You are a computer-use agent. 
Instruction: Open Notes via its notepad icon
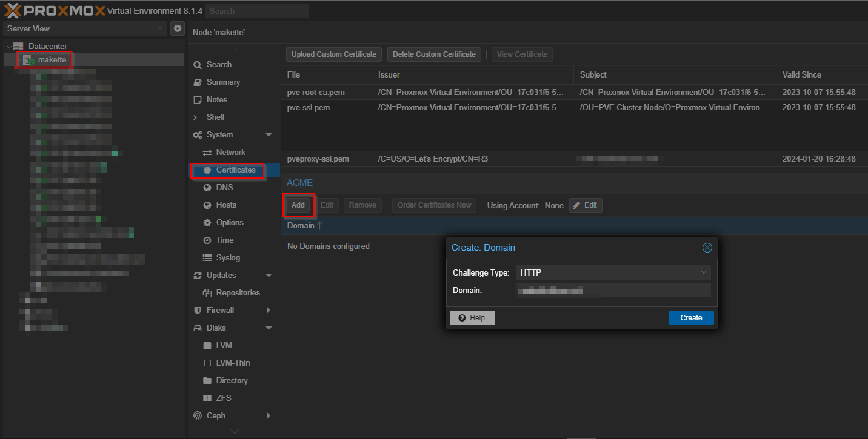(197, 100)
